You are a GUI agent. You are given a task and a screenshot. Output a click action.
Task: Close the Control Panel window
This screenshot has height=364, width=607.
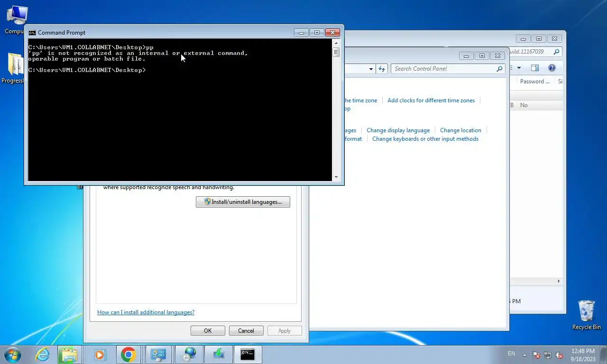(x=497, y=55)
